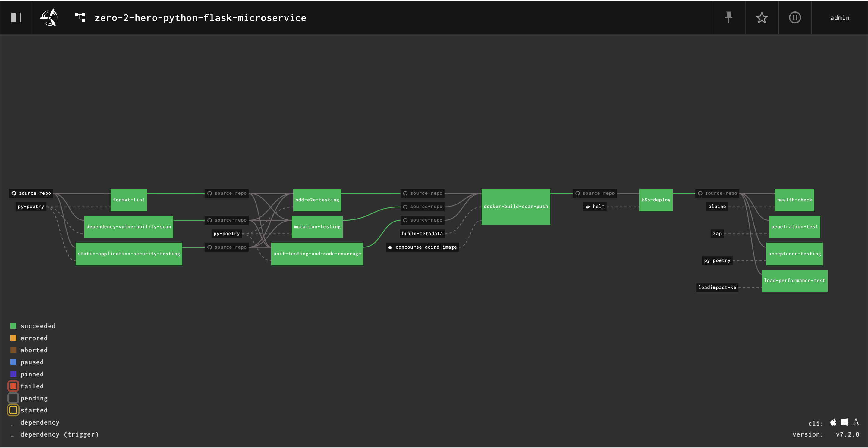Select the k8s-deploy job box

pos(656,200)
